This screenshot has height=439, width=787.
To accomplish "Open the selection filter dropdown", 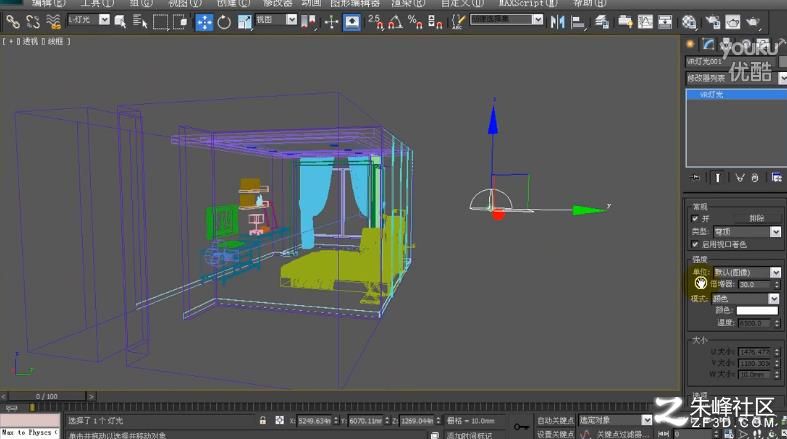I will (x=89, y=20).
